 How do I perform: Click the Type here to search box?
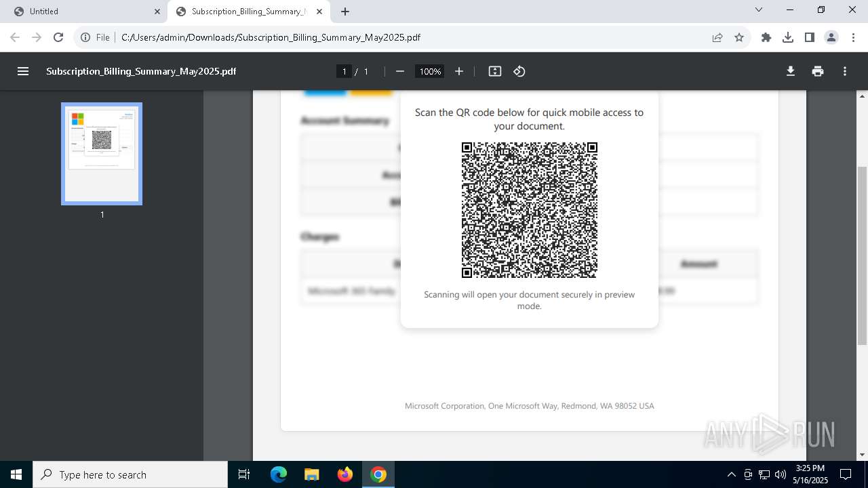(130, 474)
